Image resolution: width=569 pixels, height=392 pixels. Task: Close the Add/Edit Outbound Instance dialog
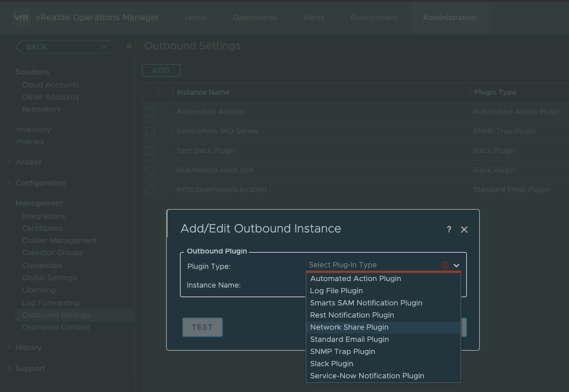(x=464, y=229)
